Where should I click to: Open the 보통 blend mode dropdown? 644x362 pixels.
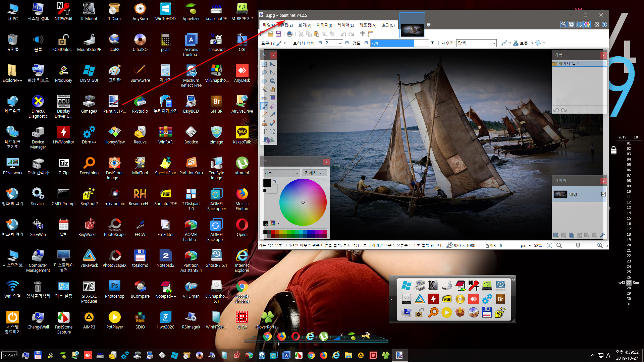click(523, 43)
